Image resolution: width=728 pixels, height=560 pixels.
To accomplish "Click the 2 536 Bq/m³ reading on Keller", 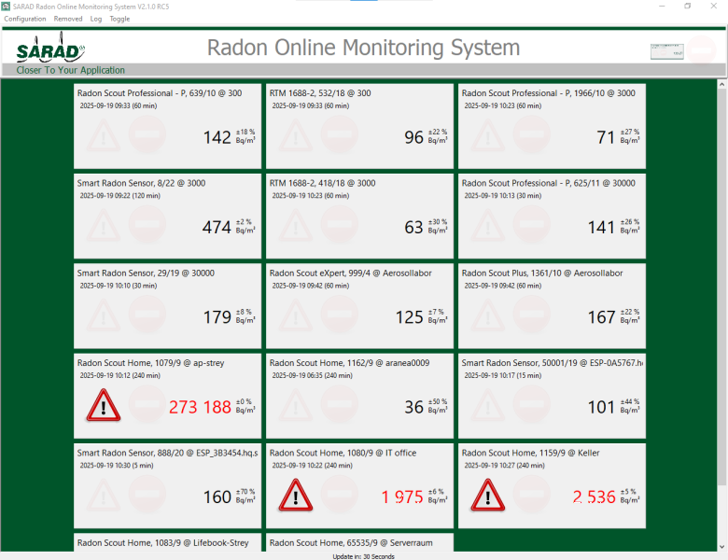I will pyautogui.click(x=594, y=497).
